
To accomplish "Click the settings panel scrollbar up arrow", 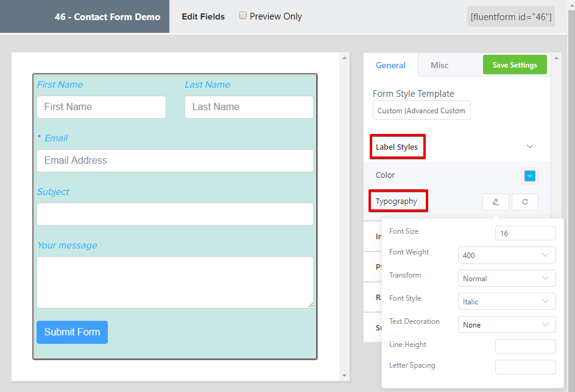I will (556, 58).
